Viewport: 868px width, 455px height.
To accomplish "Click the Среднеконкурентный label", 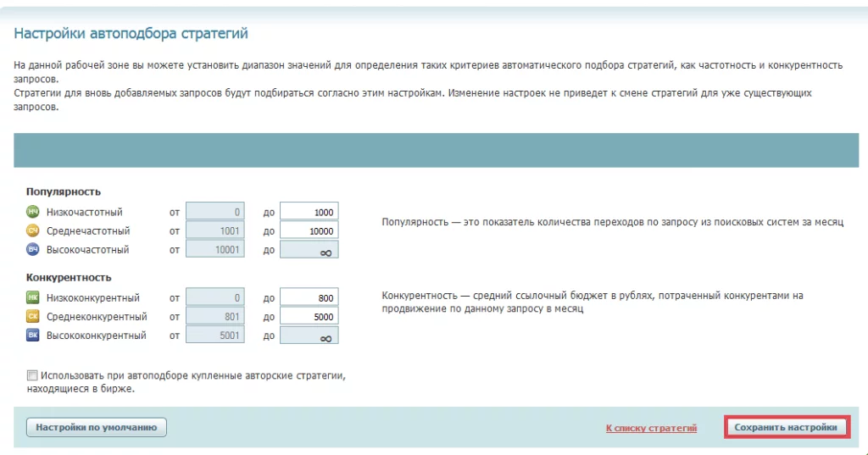I will tap(97, 317).
